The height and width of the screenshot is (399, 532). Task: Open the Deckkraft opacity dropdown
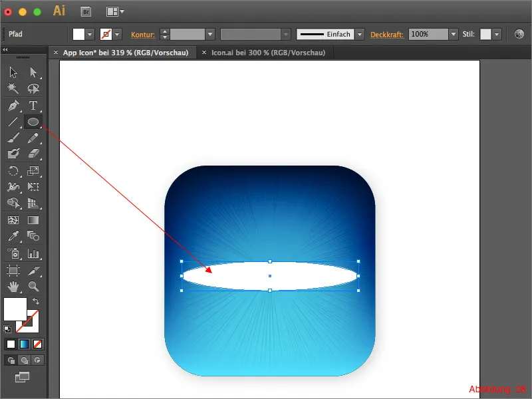(454, 35)
